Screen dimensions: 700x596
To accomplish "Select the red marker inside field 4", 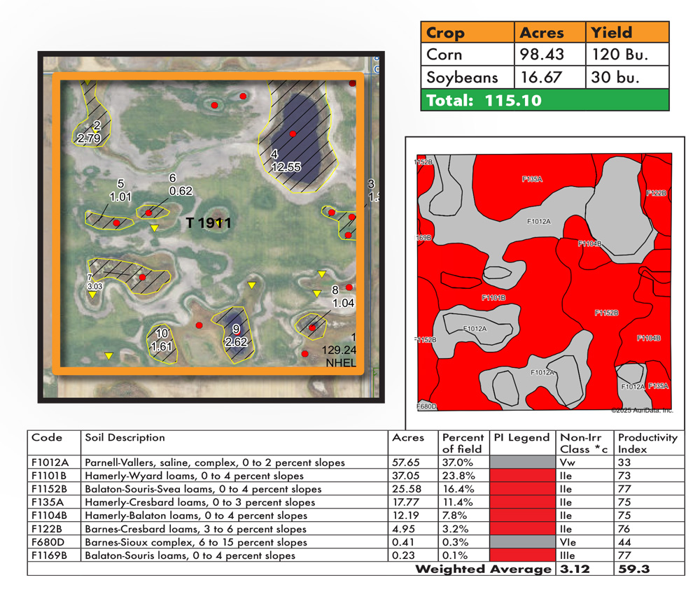I will [292, 134].
